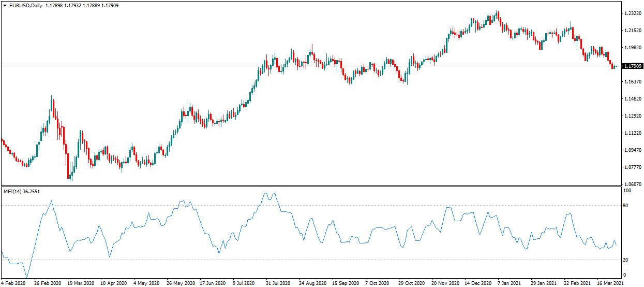The width and height of the screenshot is (644, 287).
Task: Click the 14 Dec 2020 date label
Action: (x=477, y=283)
